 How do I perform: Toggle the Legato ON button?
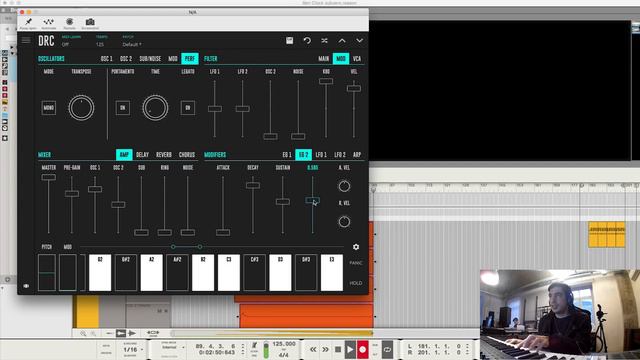click(188, 108)
